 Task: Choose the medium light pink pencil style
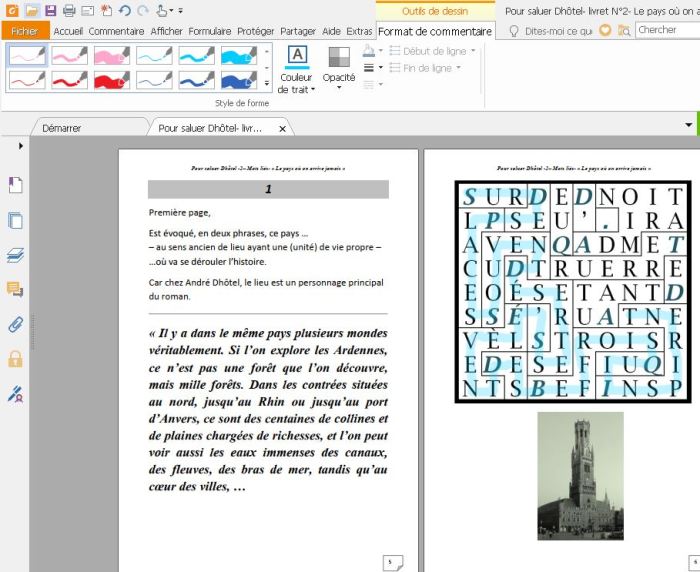click(x=70, y=55)
